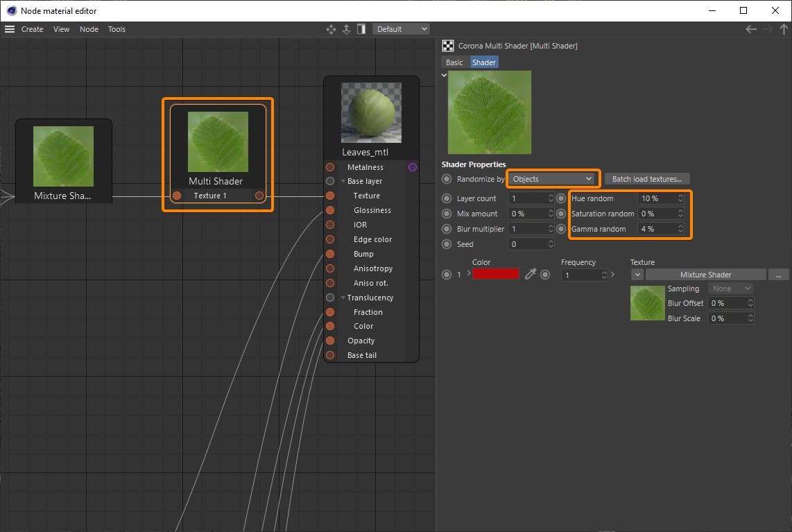Click the Edge color input port

point(330,239)
